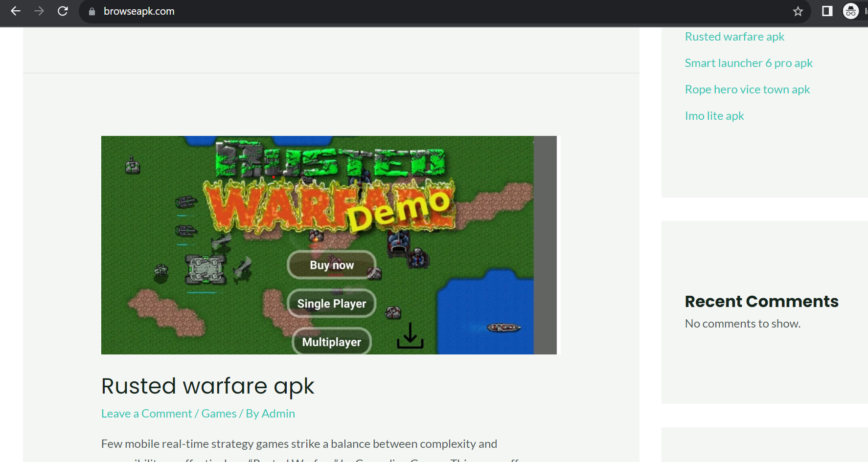868x462 pixels.
Task: Open the Imo lite apk link
Action: [714, 116]
